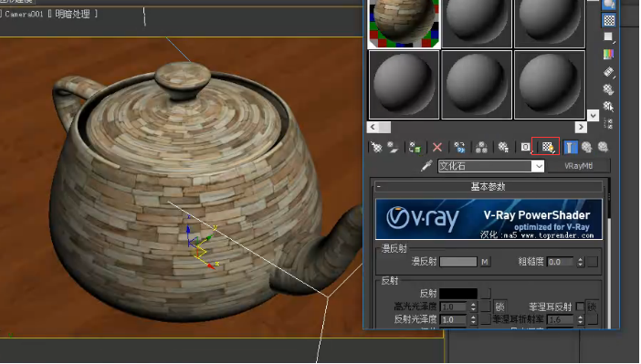Click sample slots right scroll arrow

click(581, 127)
